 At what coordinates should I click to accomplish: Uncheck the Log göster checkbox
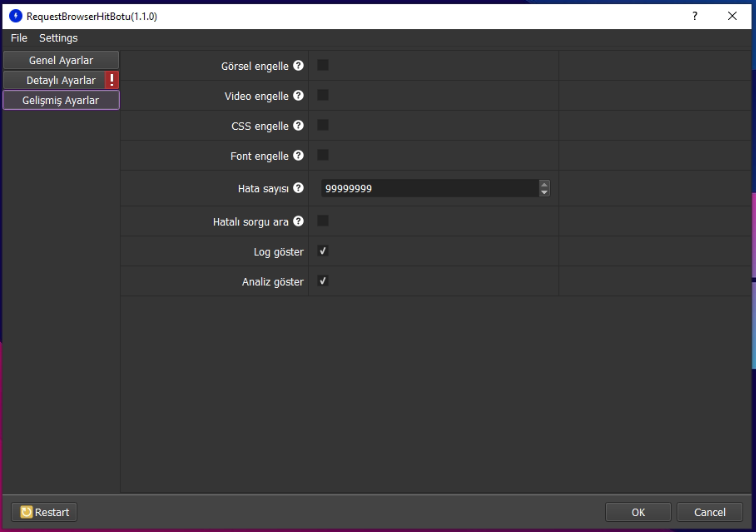(x=323, y=251)
